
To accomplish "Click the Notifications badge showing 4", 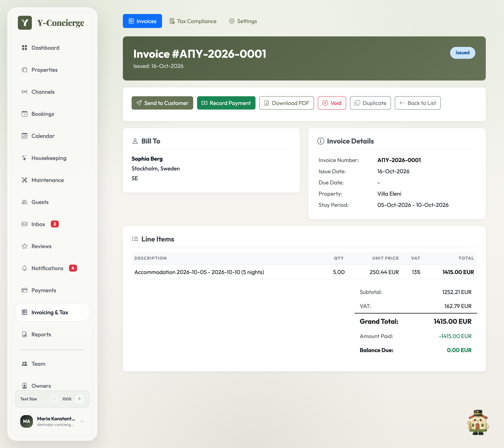I will pos(73,268).
